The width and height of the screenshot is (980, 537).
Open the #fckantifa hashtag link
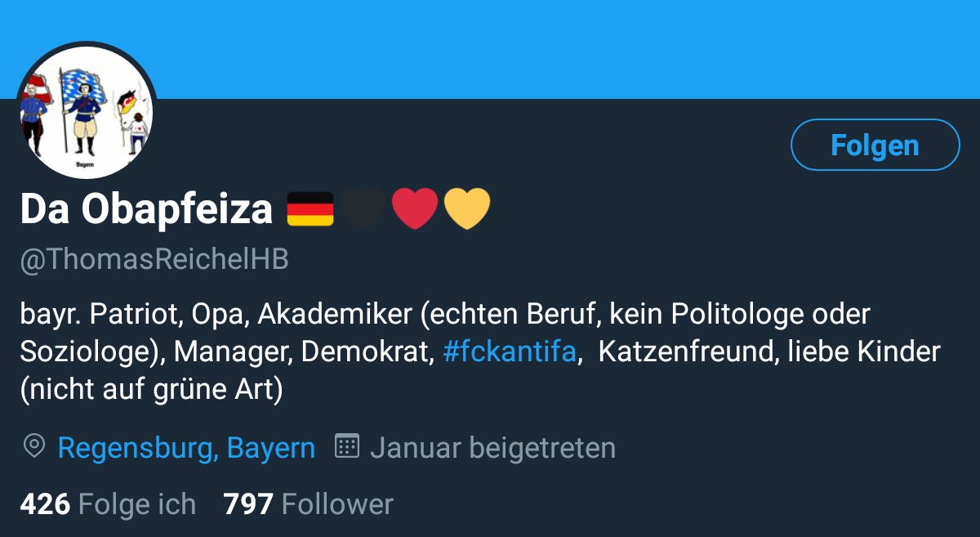click(x=510, y=352)
